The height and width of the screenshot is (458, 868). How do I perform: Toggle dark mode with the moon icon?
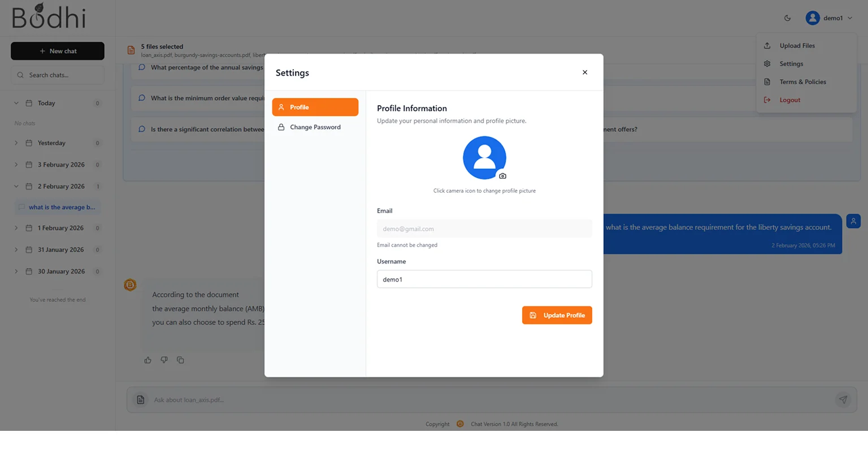tap(787, 18)
